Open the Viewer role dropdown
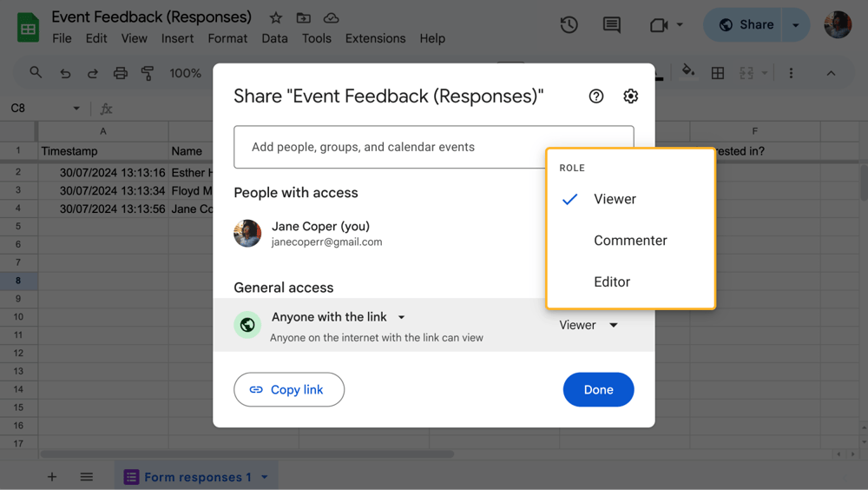 [589, 325]
